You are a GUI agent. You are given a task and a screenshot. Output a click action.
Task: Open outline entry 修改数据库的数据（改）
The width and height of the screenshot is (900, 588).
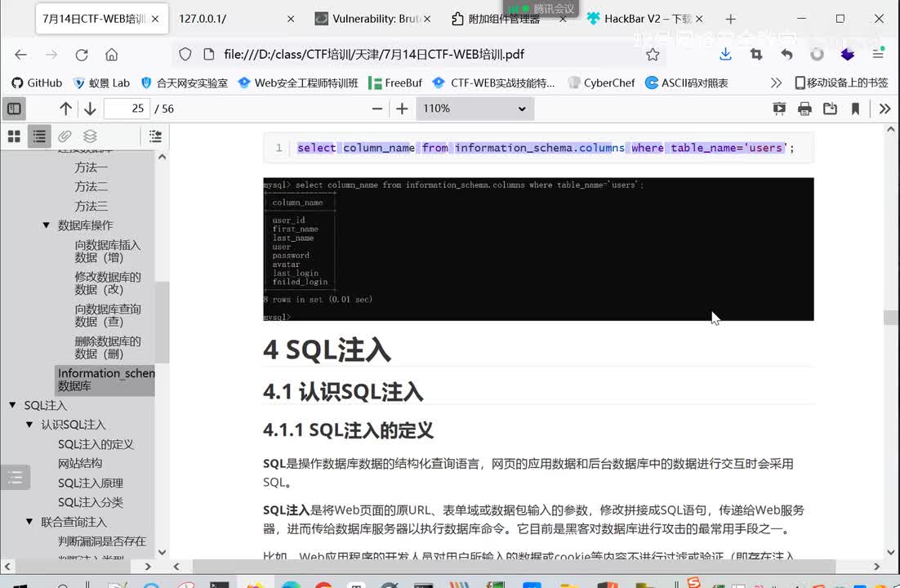point(107,283)
